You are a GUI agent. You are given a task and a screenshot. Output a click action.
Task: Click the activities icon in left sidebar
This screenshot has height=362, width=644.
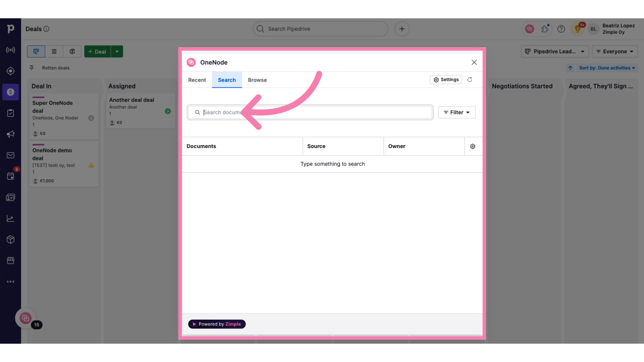(11, 176)
